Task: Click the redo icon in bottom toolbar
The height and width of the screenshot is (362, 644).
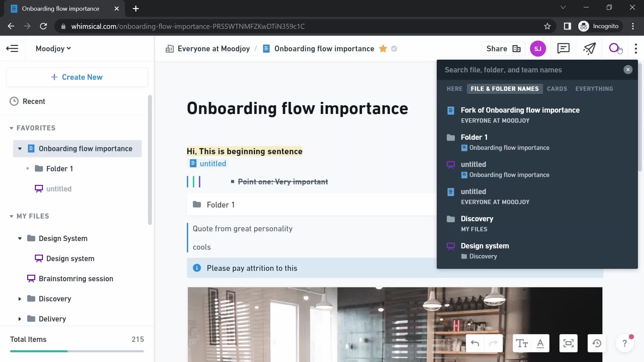Action: click(x=494, y=344)
